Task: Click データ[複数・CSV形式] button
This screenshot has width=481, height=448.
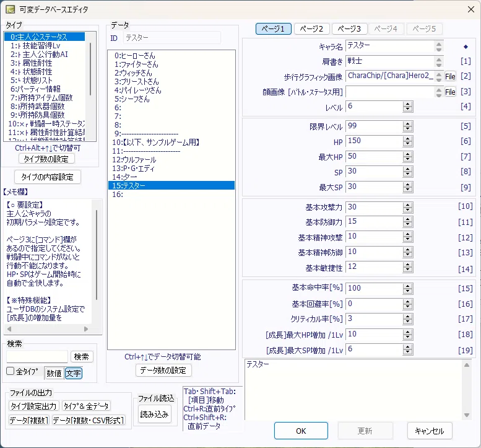Action: [89, 420]
